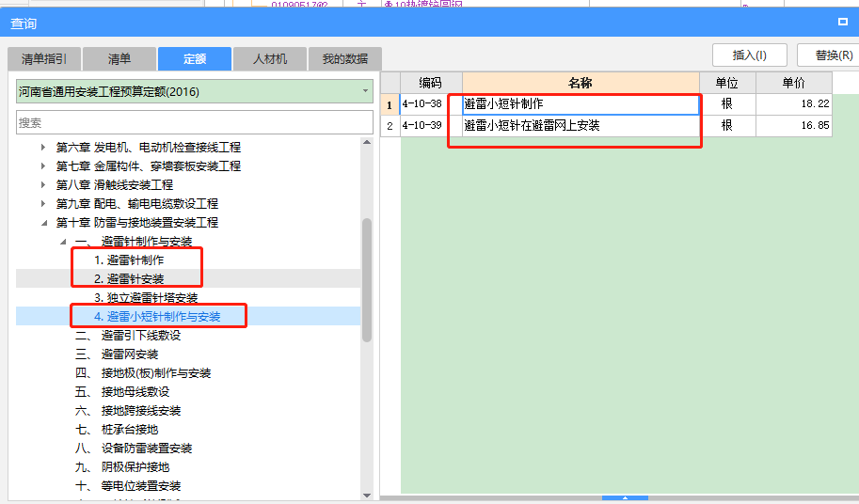
Task: Select tree item 九、阴极保护接地
Action: pyautogui.click(x=122, y=466)
